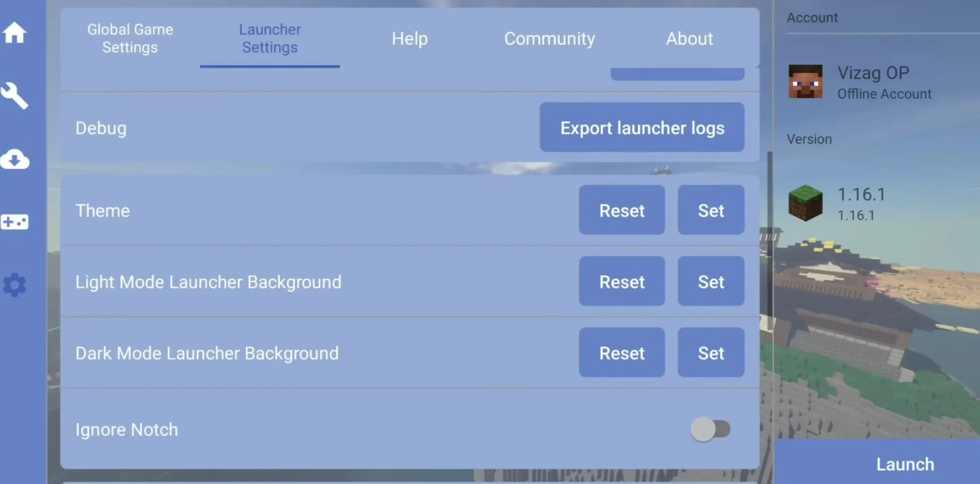Click the Light Mode Launcher Background label
Image resolution: width=980 pixels, height=484 pixels.
(x=208, y=282)
